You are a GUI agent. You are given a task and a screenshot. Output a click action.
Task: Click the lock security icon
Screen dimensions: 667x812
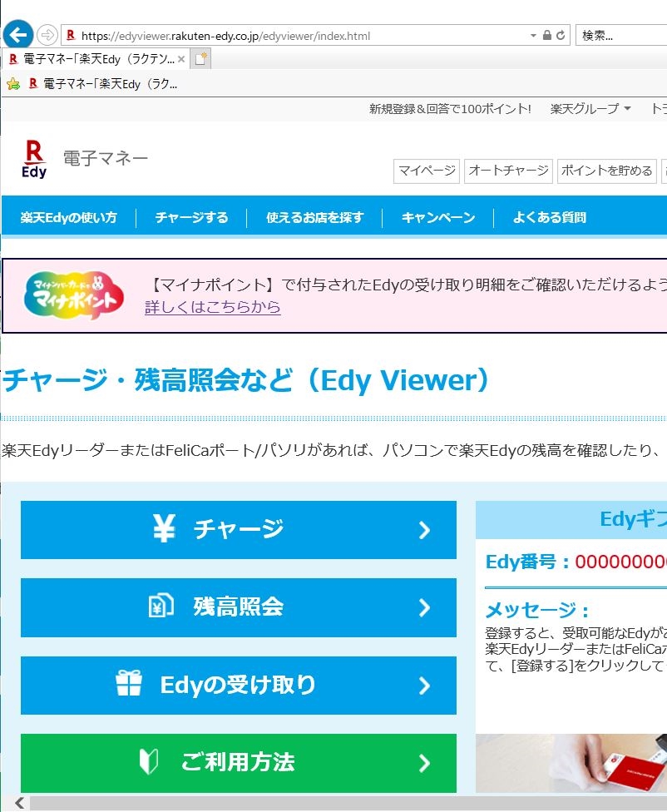[x=547, y=35]
